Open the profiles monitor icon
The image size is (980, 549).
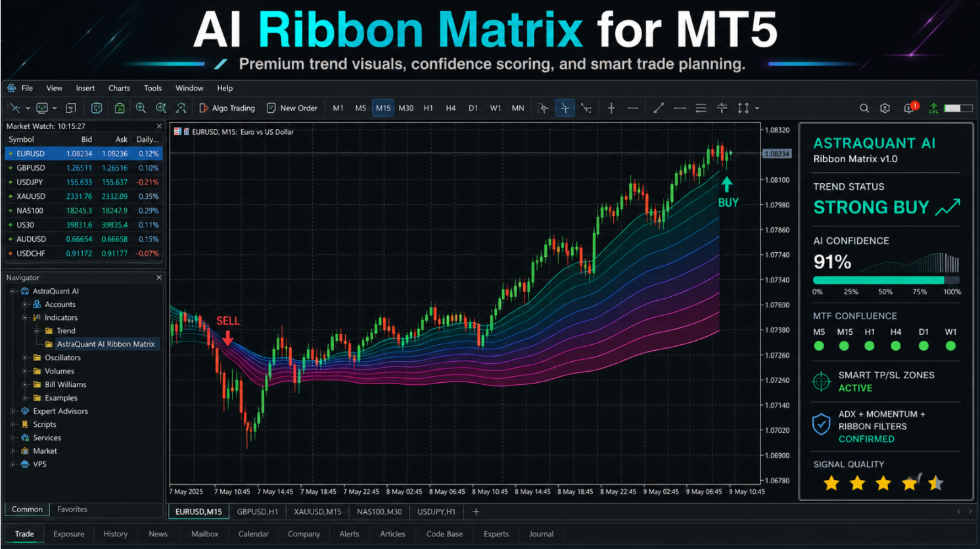[42, 108]
